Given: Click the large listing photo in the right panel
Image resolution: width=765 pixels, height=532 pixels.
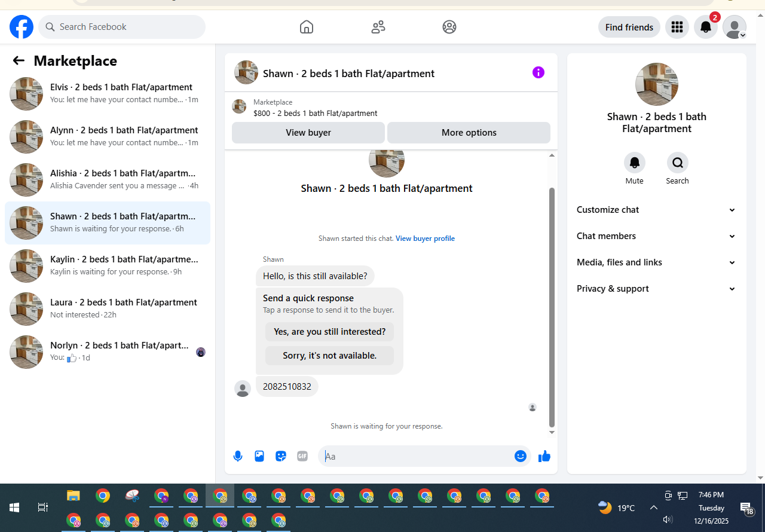Looking at the screenshot, I should pyautogui.click(x=657, y=84).
